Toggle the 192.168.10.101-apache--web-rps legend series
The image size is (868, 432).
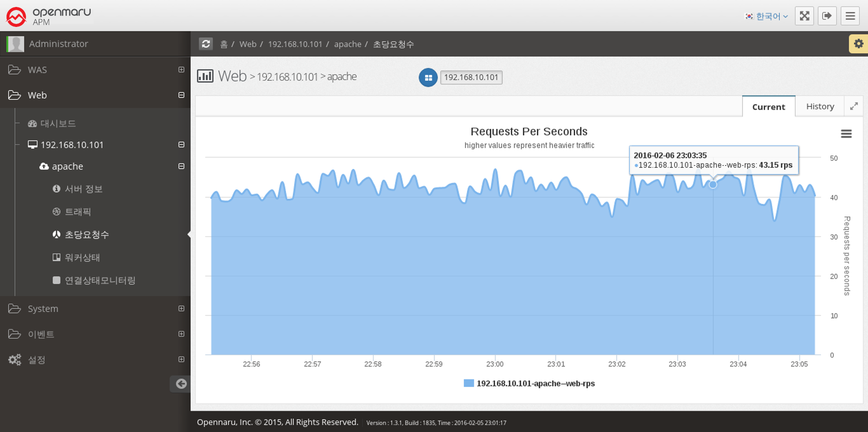click(x=529, y=383)
